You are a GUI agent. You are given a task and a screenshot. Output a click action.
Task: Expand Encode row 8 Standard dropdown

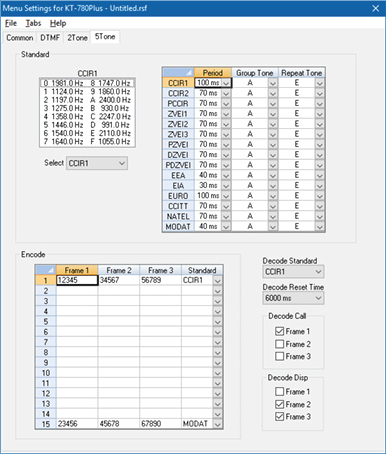pos(218,353)
